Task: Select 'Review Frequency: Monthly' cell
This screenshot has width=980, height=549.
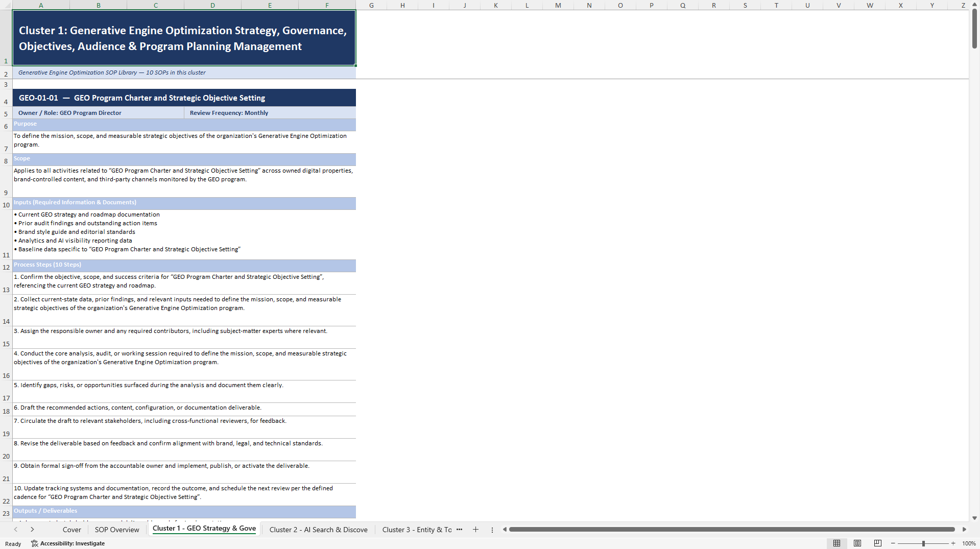Action: click(x=270, y=113)
